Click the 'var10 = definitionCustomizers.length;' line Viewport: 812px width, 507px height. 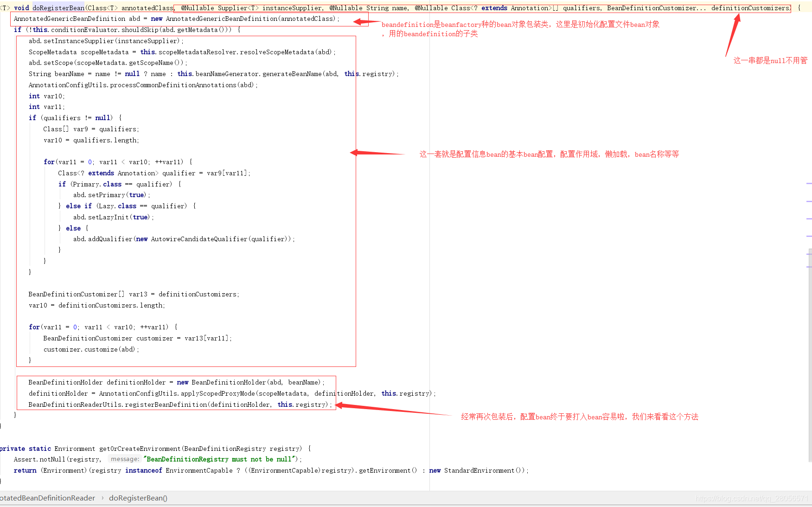pyautogui.click(x=97, y=305)
